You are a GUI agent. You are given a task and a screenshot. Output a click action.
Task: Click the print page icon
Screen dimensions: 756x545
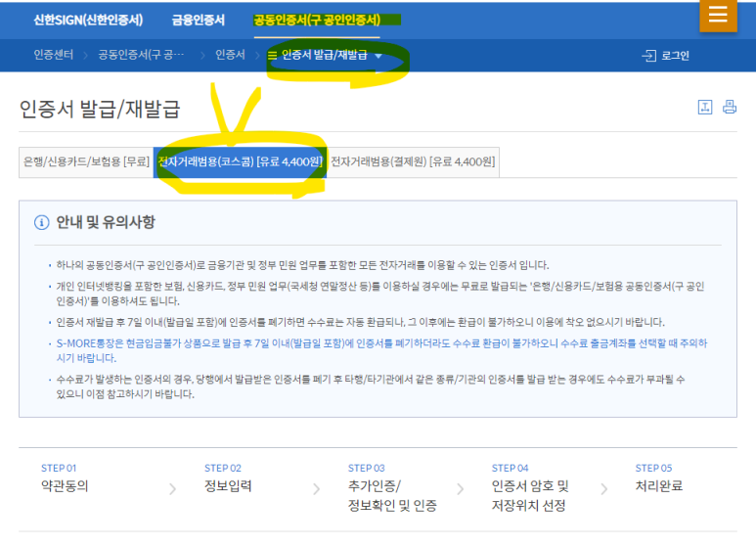729,107
